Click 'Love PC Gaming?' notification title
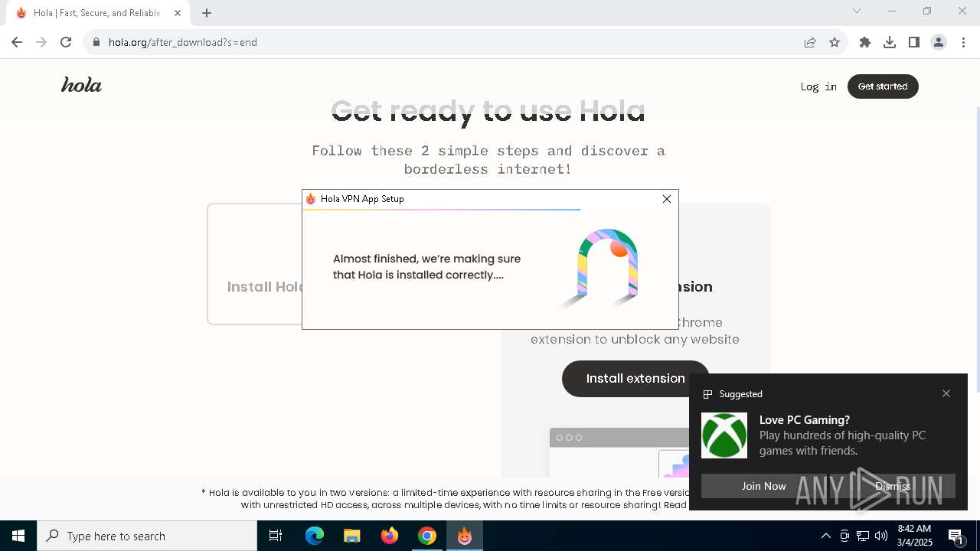The height and width of the screenshot is (551, 980). tap(805, 420)
